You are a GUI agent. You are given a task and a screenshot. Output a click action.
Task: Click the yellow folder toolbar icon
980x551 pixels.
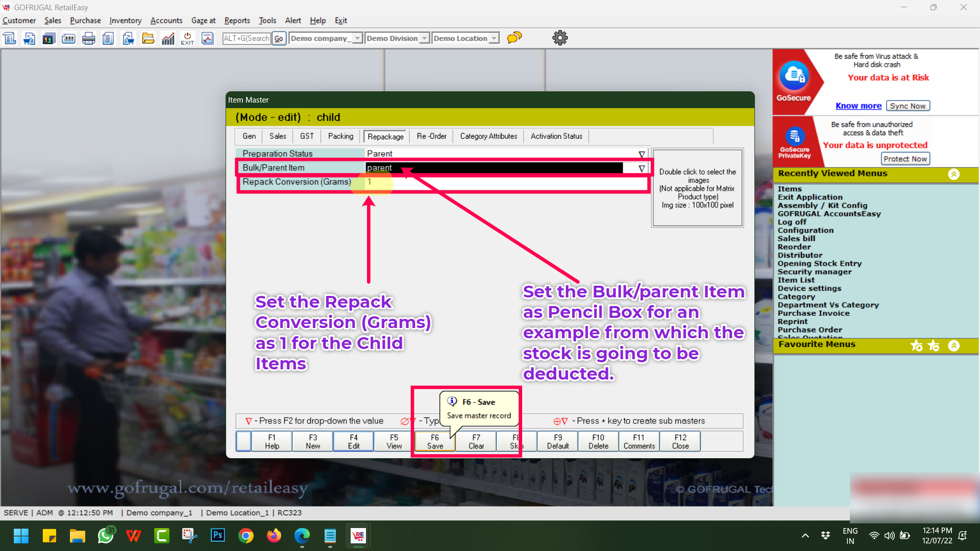pos(148,38)
